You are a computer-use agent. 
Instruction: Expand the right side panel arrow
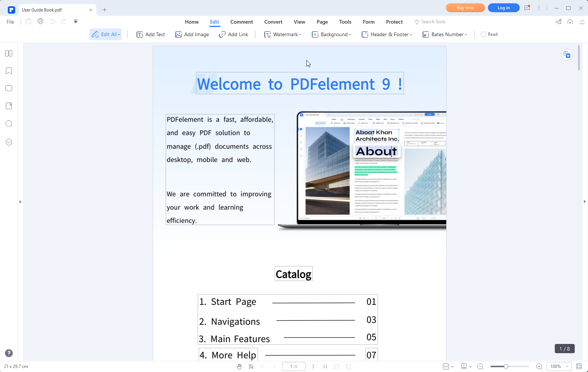pos(585,201)
